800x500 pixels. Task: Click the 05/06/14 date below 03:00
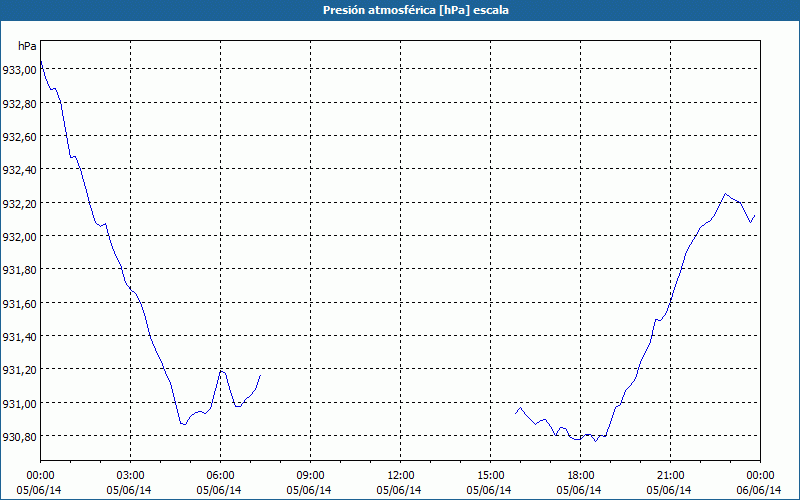129,490
